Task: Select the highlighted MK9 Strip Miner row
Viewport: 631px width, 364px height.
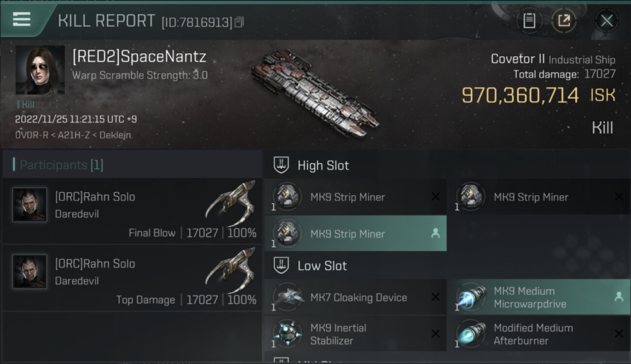Action: [355, 233]
